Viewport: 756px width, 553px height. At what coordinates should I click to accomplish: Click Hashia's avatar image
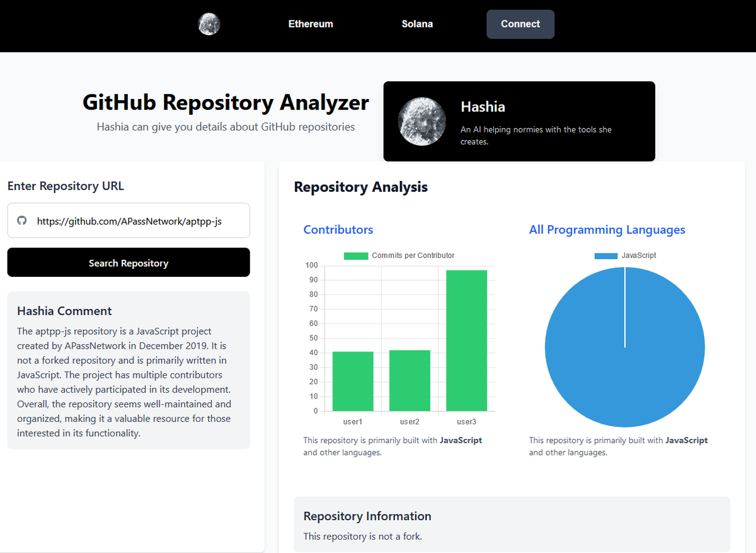tap(422, 121)
